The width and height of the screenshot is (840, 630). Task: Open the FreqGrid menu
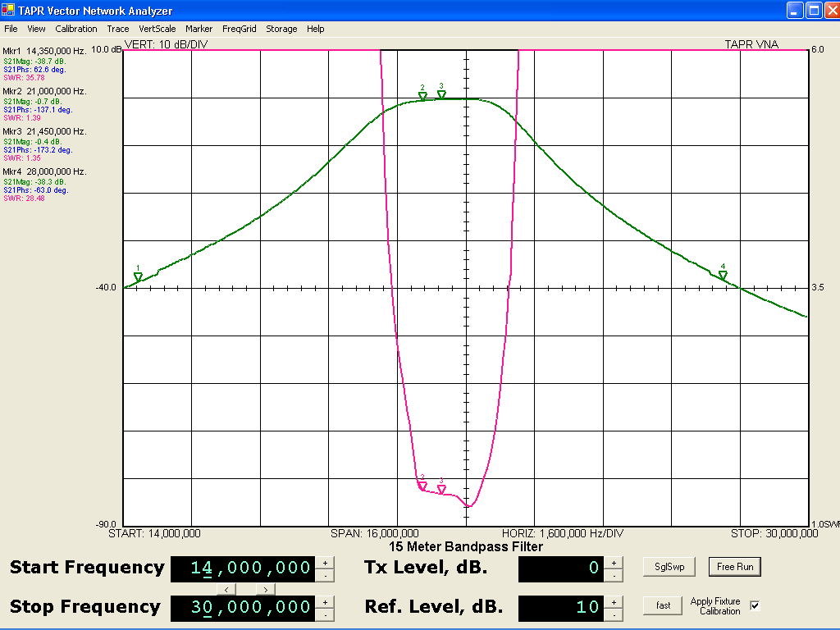click(x=239, y=29)
